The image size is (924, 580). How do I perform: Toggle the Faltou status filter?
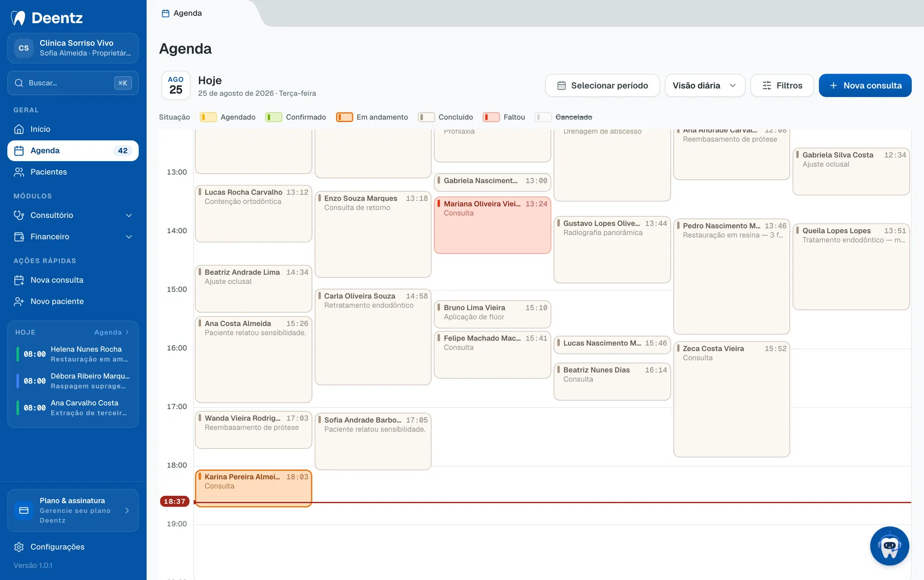pyautogui.click(x=504, y=117)
